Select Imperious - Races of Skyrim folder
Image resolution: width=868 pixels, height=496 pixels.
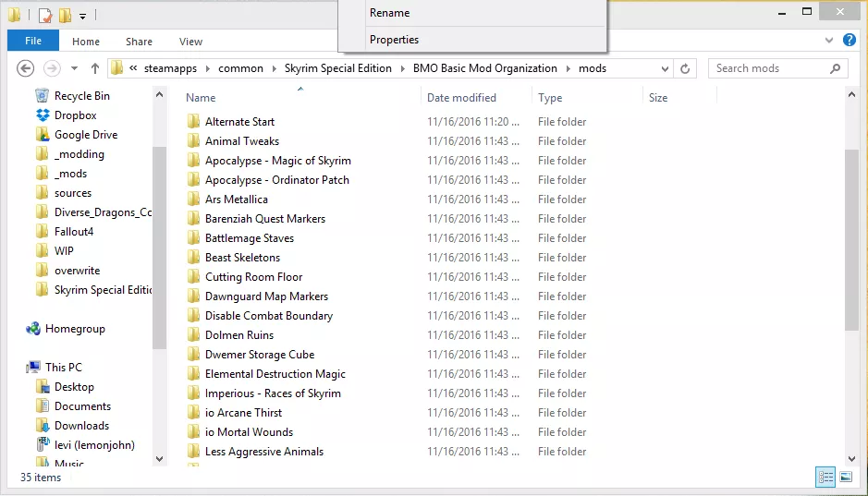273,393
